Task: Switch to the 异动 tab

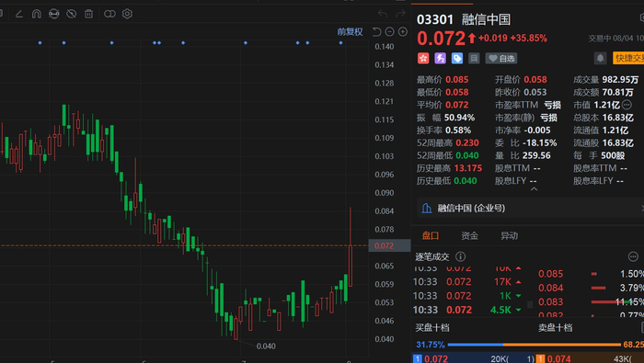Action: click(x=509, y=235)
